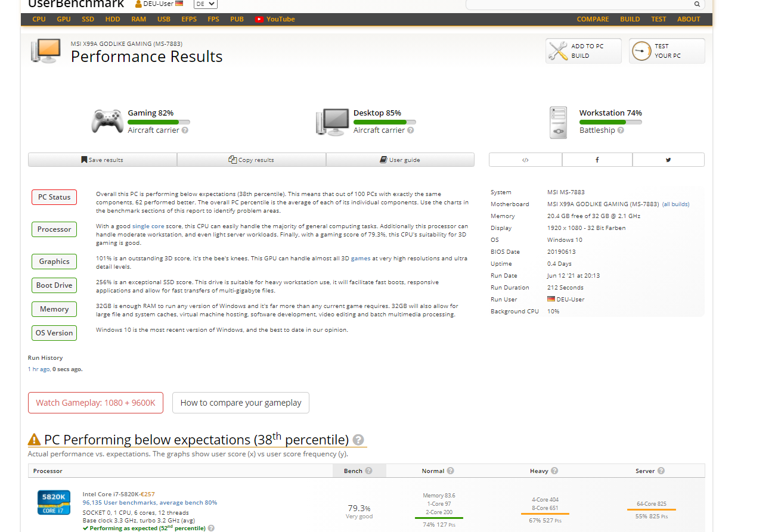Open the SSD menu item
Image resolution: width=778 pixels, height=532 pixels.
click(x=88, y=19)
